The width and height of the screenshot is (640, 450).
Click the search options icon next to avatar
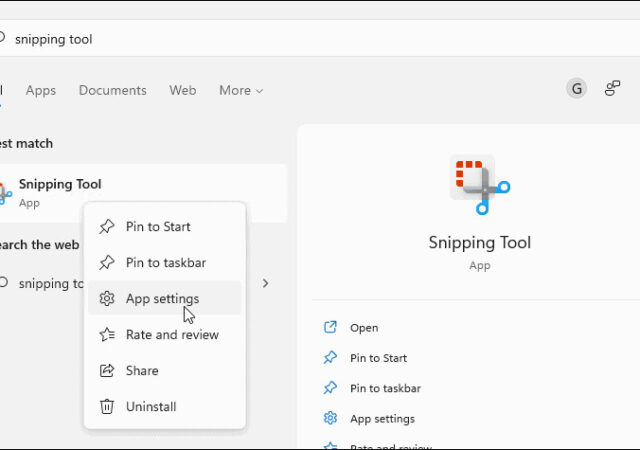pos(612,88)
